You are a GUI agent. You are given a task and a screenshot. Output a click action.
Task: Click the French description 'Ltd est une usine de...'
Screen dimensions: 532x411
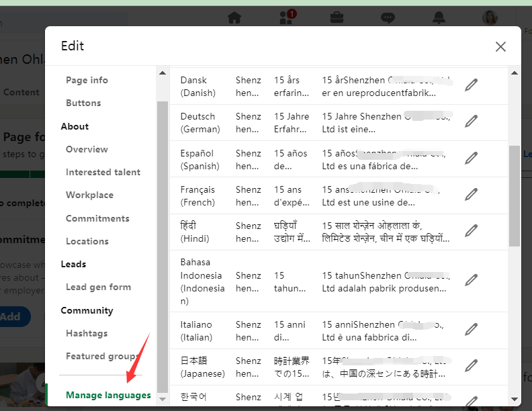coord(368,203)
